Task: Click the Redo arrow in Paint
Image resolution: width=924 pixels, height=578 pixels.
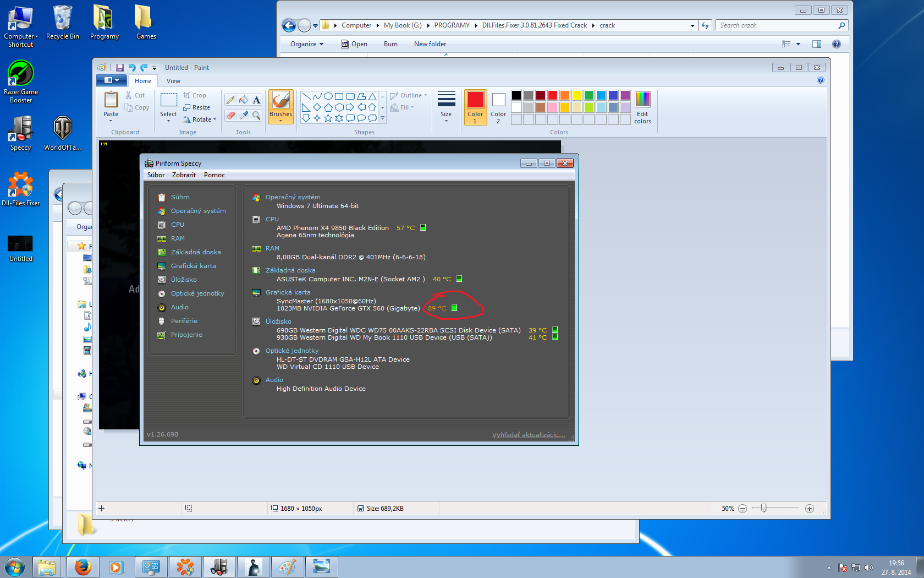Action: tap(144, 68)
